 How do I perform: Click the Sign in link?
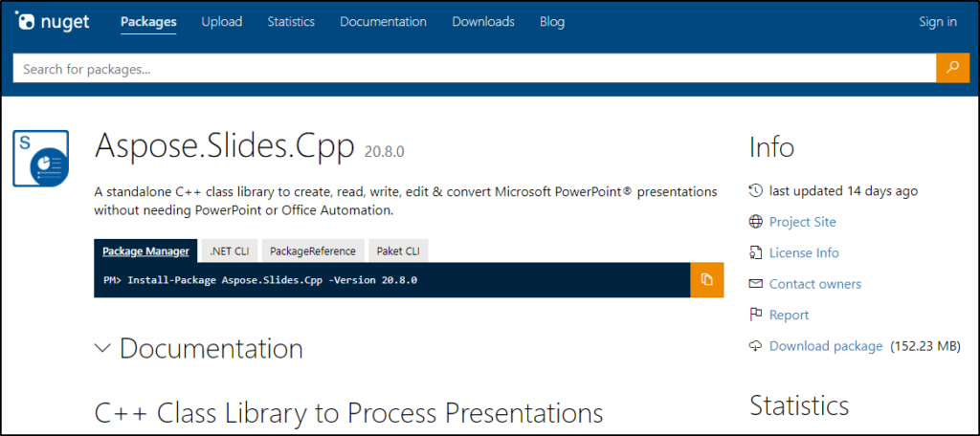938,22
